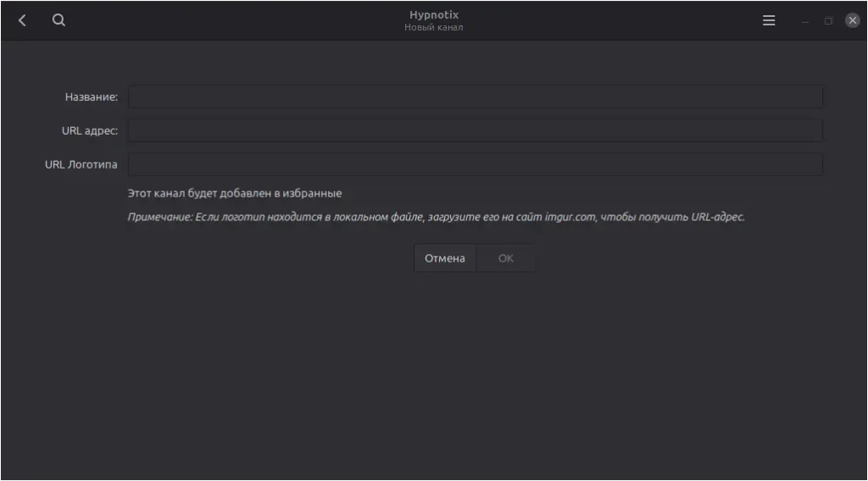
Task: Click the text 'Этот канал будет добавлен в избранные'
Action: coord(235,194)
